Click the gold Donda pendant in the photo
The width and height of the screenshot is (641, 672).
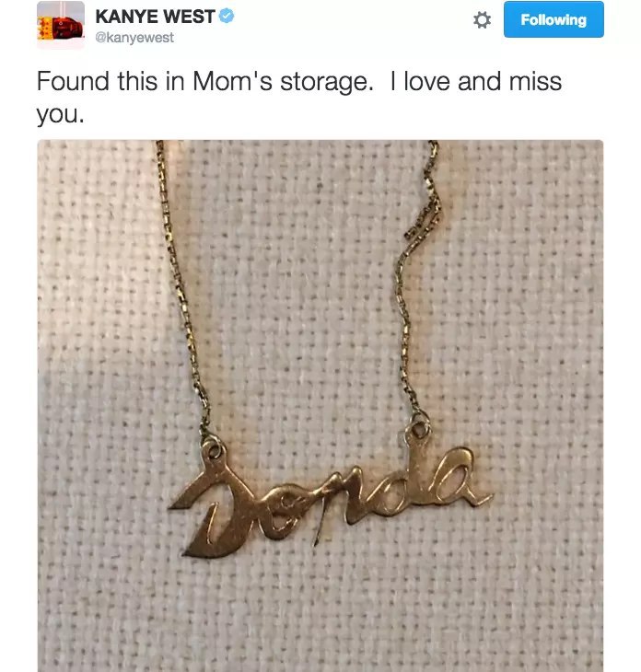pos(330,497)
